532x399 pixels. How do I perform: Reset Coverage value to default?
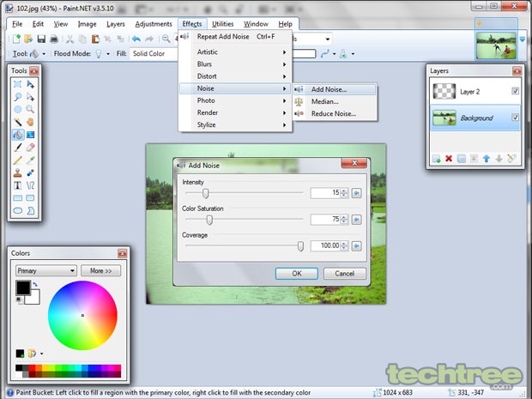click(x=356, y=246)
